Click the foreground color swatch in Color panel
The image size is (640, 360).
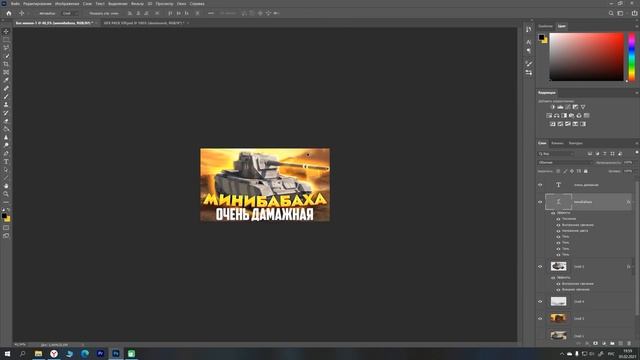pyautogui.click(x=541, y=37)
